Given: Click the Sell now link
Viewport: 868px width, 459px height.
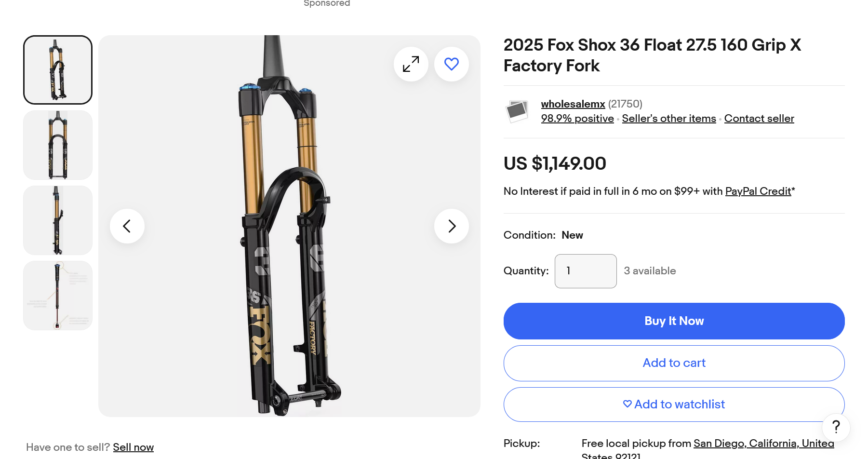Looking at the screenshot, I should 133,447.
